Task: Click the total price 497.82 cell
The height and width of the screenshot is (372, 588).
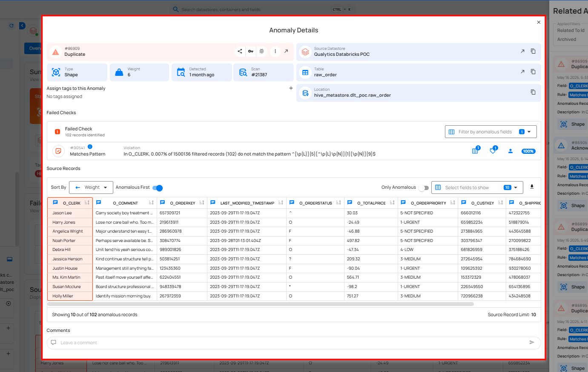Action: [371, 240]
